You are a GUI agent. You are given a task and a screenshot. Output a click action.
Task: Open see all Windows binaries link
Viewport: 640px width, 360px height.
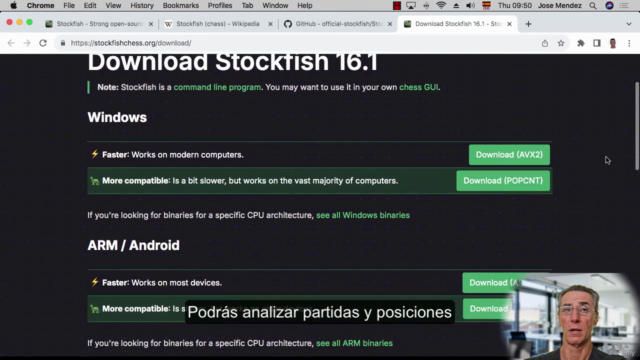363,215
